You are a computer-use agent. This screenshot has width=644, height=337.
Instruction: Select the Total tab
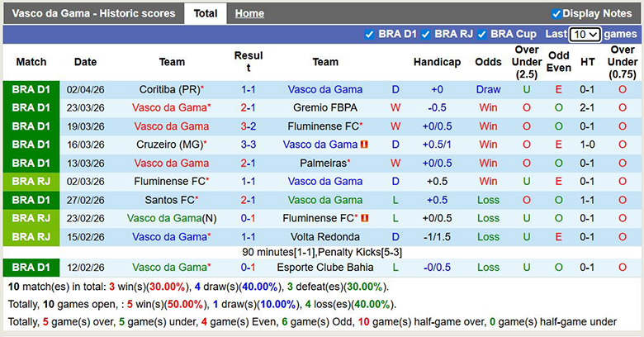206,13
